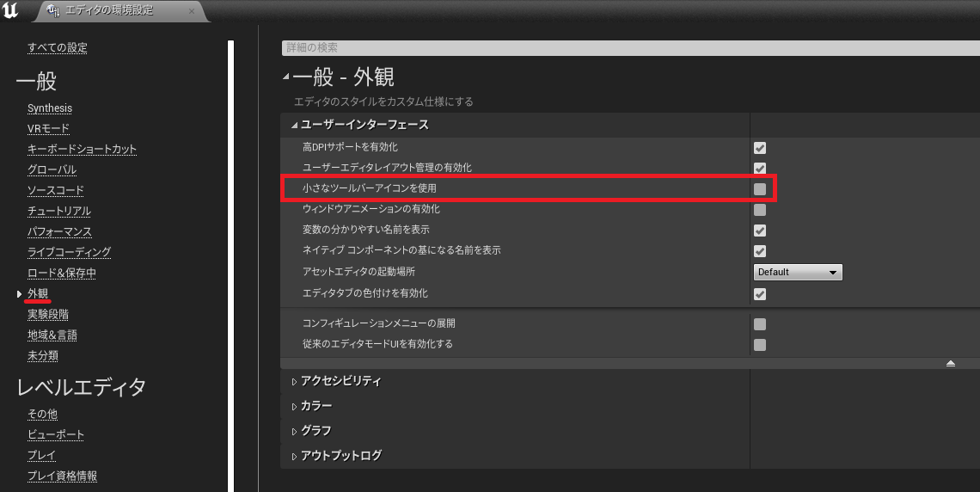Open ロード&保存中 settings
Screen dimensions: 980x492
point(62,273)
